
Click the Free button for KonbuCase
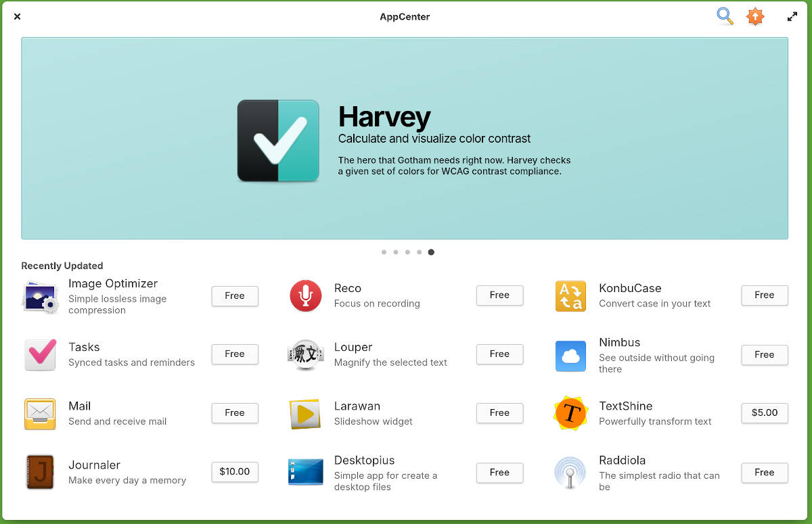pyautogui.click(x=765, y=295)
